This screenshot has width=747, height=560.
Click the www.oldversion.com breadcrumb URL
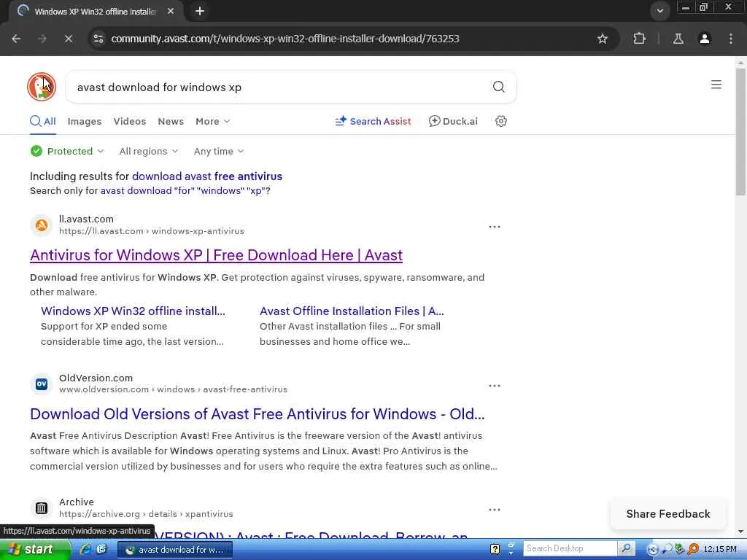[173, 389]
